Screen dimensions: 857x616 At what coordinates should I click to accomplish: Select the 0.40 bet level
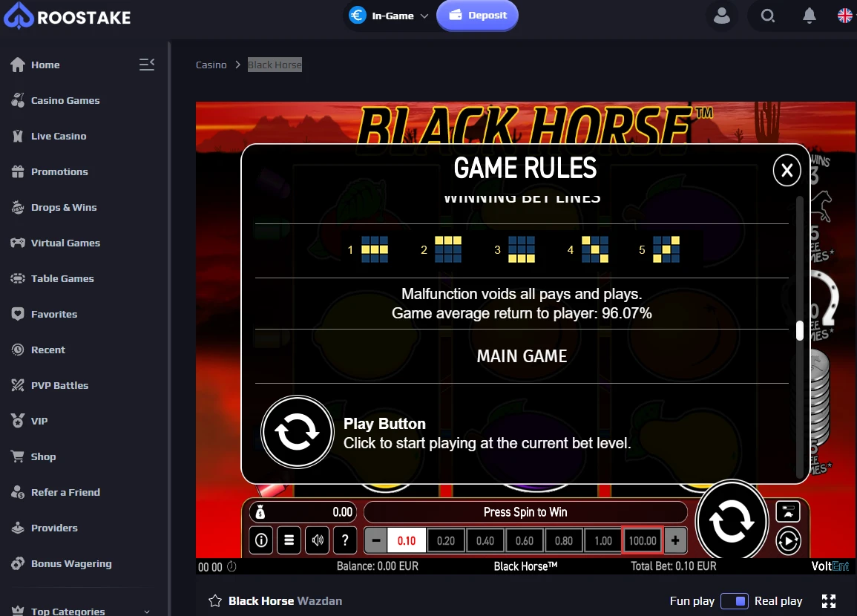[485, 540]
